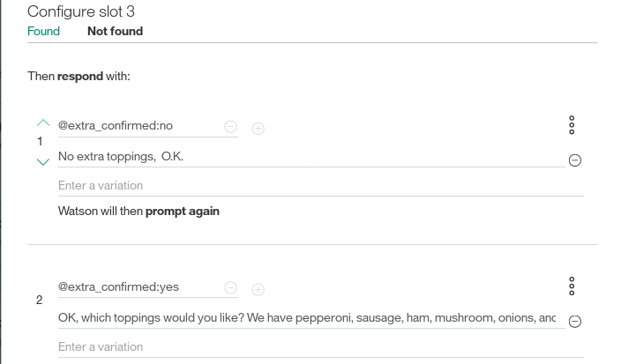This screenshot has height=364, width=621.
Task: Click 'No extra toppings, O.K.' text field
Action: click(311, 157)
